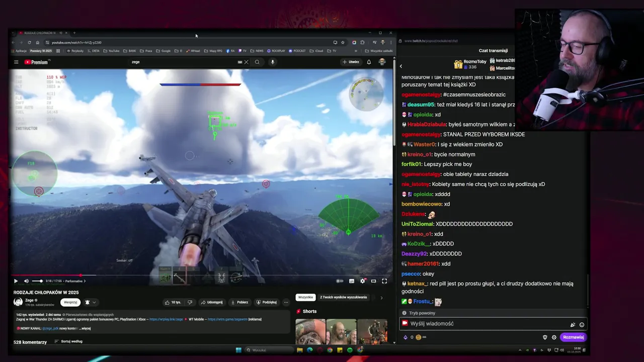
Task: Seek on the red video progress bar
Action: (x=201, y=276)
